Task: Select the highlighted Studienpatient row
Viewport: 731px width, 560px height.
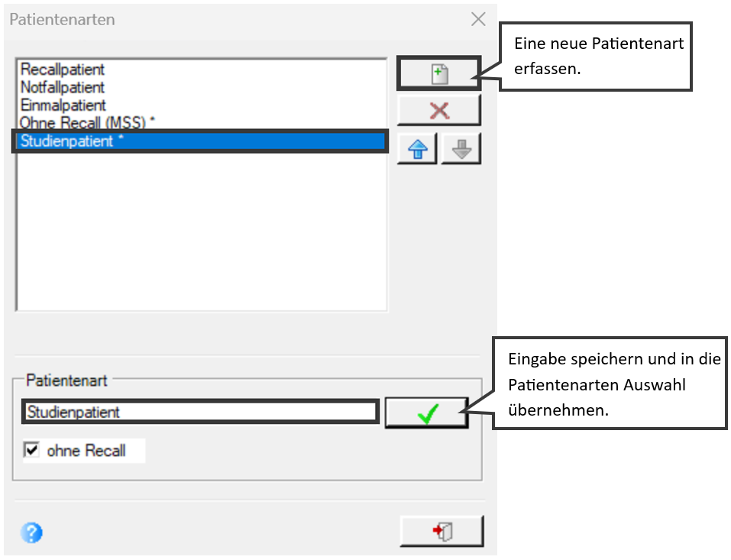Action: (200, 141)
